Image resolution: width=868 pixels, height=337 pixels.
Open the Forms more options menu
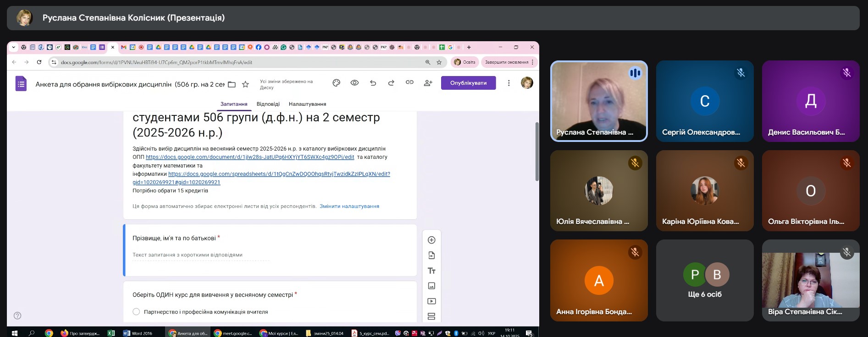(x=509, y=83)
